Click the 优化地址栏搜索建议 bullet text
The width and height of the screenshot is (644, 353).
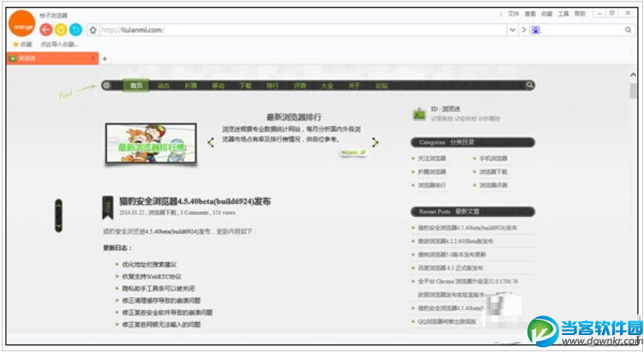pos(149,265)
